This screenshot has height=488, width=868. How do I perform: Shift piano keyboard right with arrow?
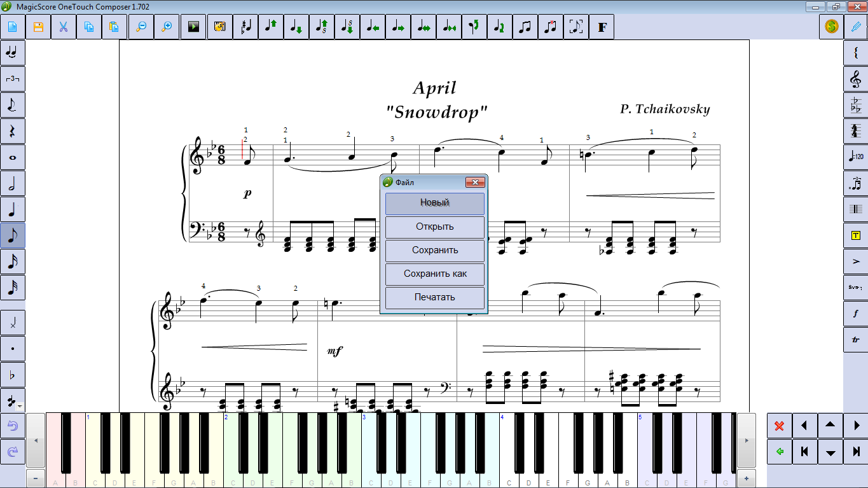[746, 440]
